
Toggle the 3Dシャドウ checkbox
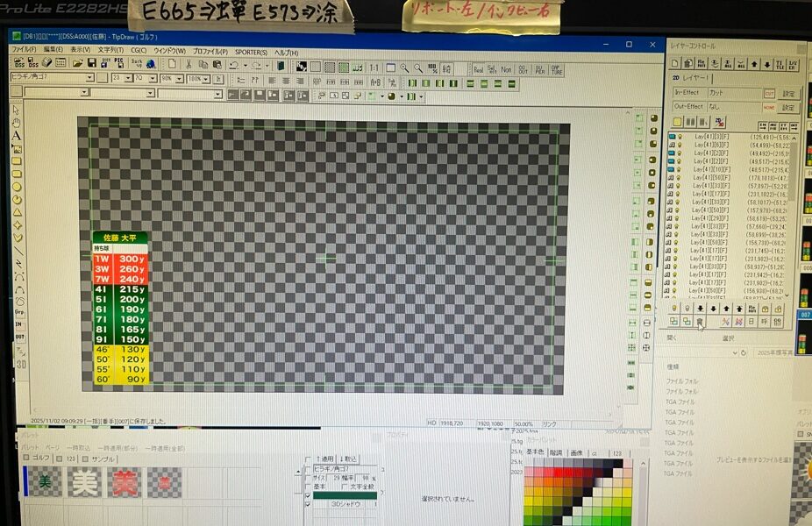pos(308,504)
